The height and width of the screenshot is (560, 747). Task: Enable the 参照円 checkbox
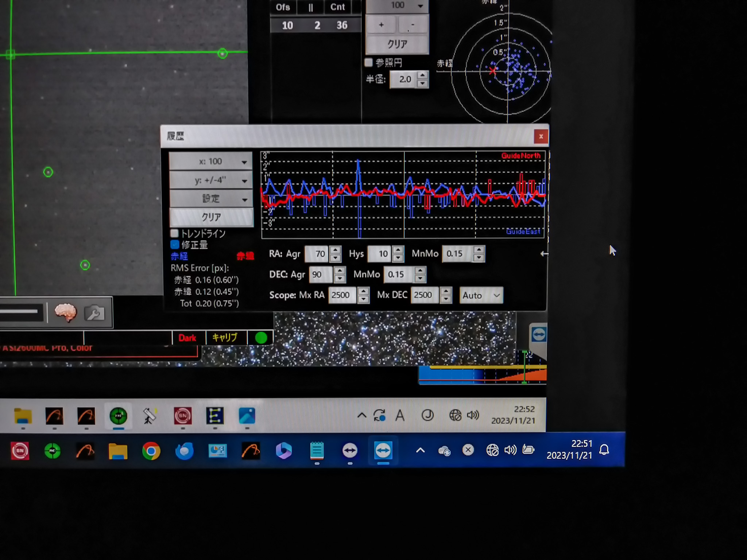[x=368, y=62]
